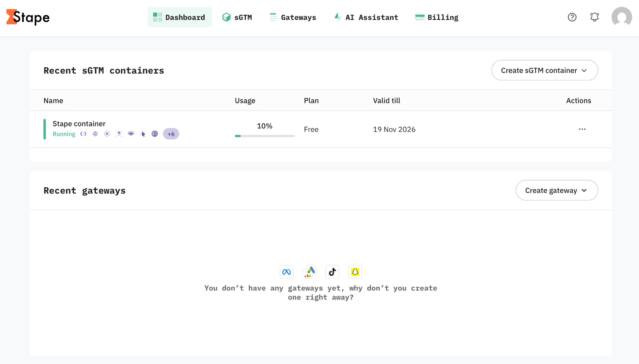This screenshot has width=639, height=364.
Task: Click the cookie power-up icon
Action: tap(95, 134)
